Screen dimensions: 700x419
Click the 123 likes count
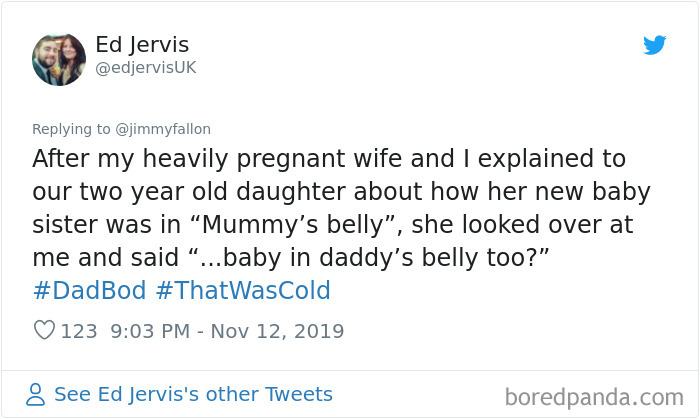coord(79,331)
